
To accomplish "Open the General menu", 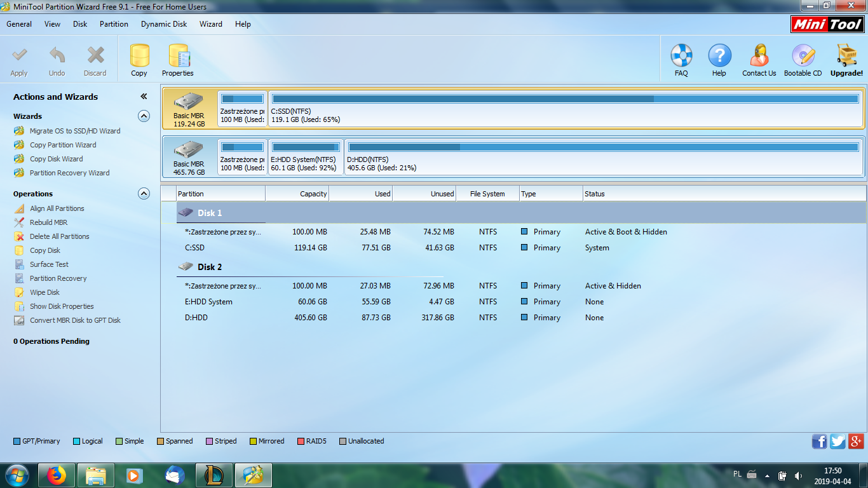I will coord(19,24).
